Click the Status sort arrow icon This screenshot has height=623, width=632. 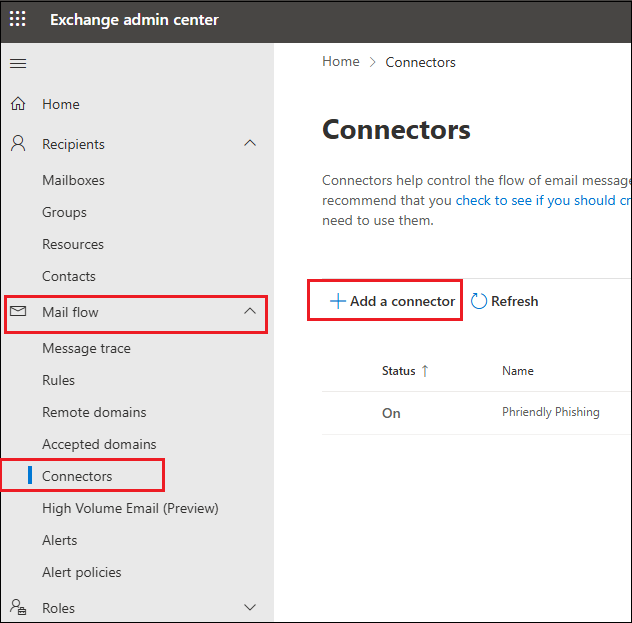coord(425,370)
